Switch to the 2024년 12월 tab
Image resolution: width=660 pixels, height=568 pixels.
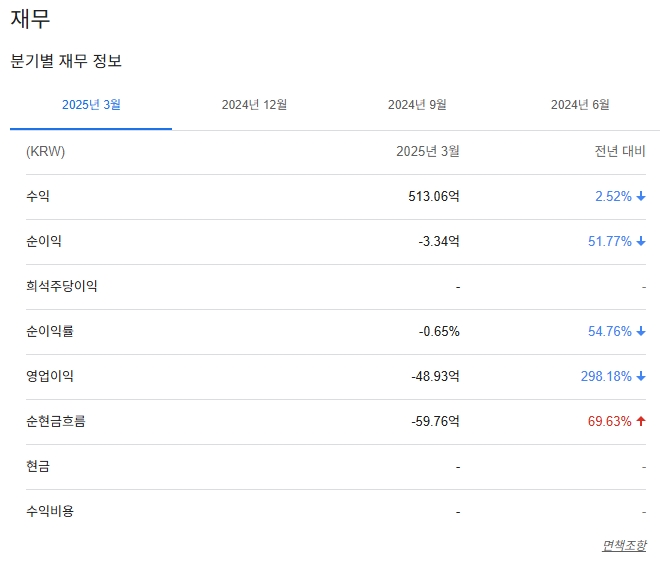[x=254, y=105]
